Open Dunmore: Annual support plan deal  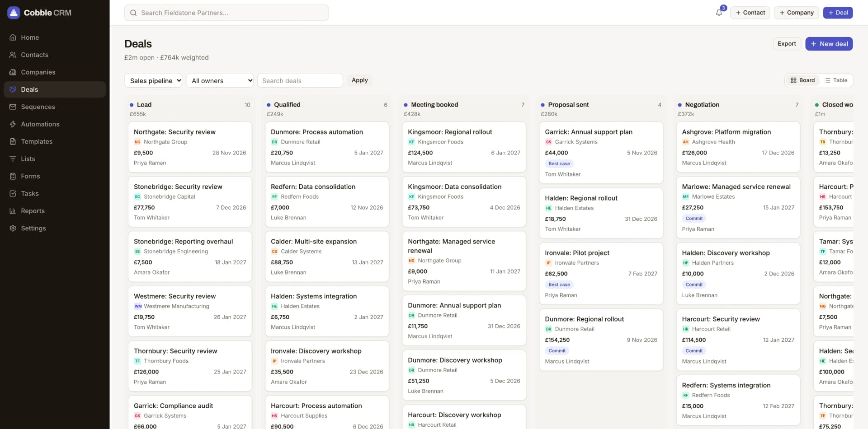pyautogui.click(x=464, y=320)
